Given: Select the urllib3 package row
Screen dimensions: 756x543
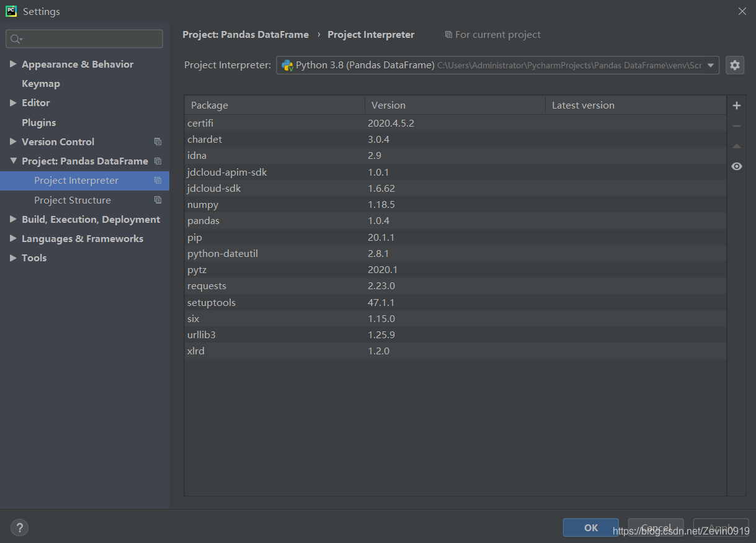Looking at the screenshot, I should point(455,334).
